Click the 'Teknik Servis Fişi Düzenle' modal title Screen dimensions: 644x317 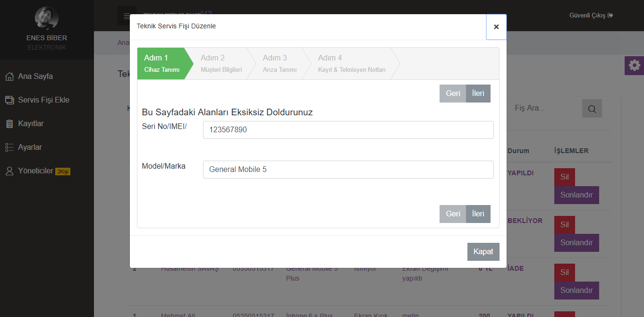176,26
